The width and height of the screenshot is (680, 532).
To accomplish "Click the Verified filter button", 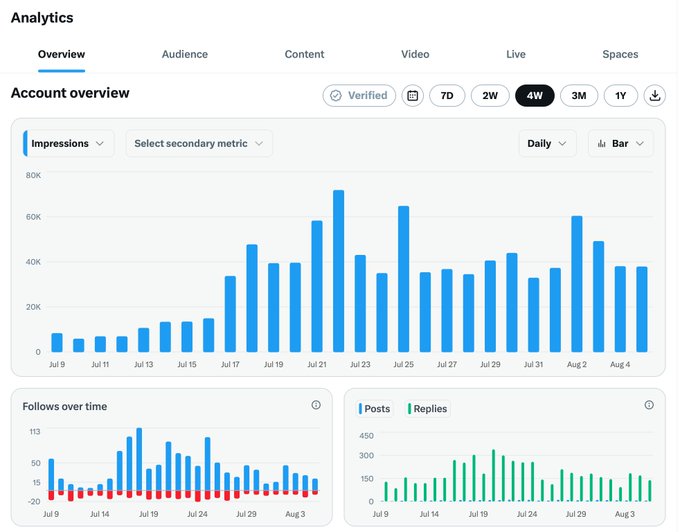I will [359, 96].
